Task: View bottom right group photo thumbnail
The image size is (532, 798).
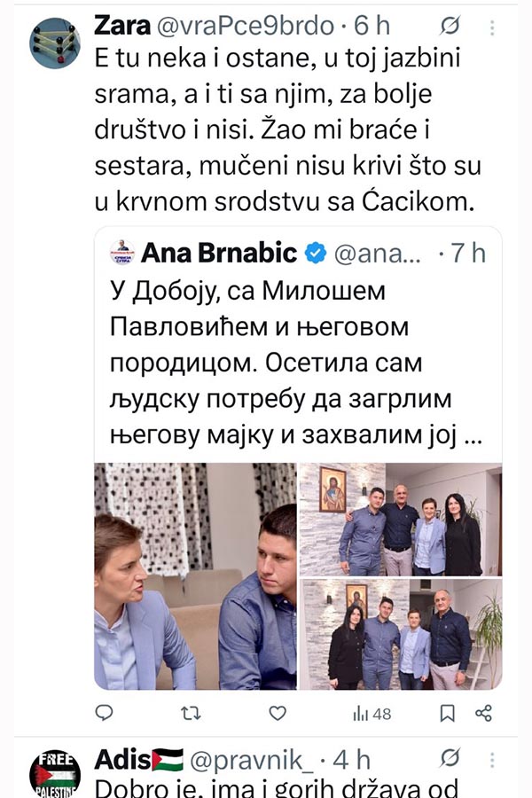Action: pos(401,635)
